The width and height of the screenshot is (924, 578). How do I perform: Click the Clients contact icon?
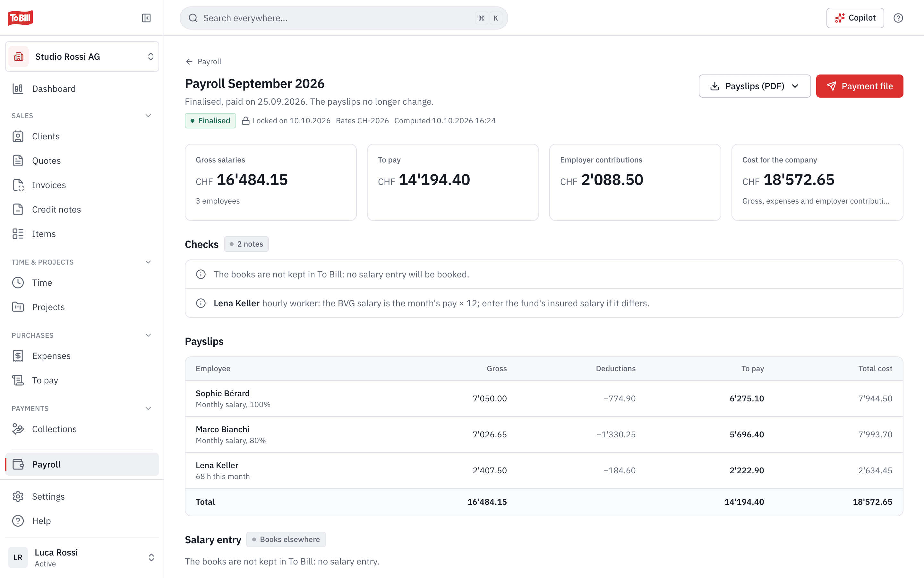pos(18,136)
